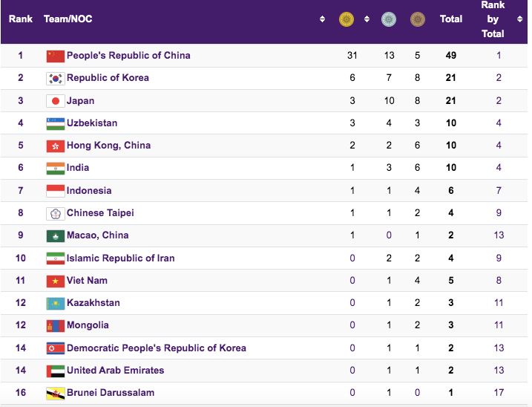Toggle sort arrows left of silver medal
The image size is (532, 407).
(x=367, y=19)
